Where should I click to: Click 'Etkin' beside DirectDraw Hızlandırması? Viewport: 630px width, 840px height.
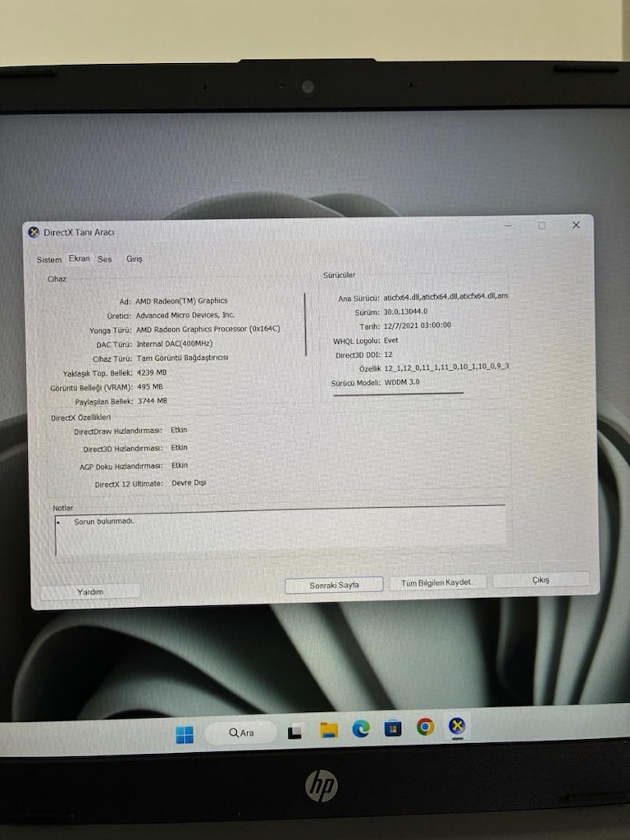tap(179, 430)
